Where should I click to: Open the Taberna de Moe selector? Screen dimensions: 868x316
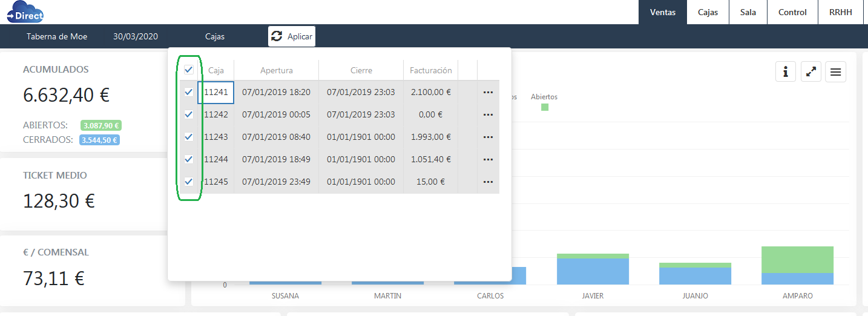pyautogui.click(x=57, y=36)
